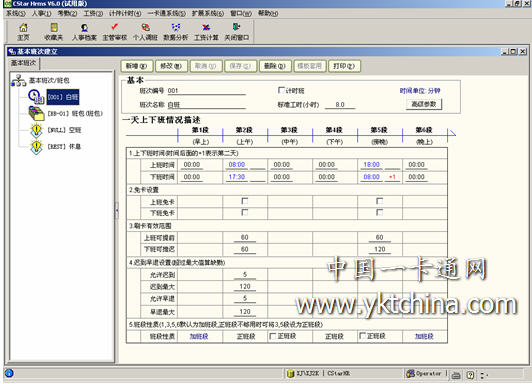Click the 删除 delete button
Screen dimensions: 532x384
tap(275, 66)
